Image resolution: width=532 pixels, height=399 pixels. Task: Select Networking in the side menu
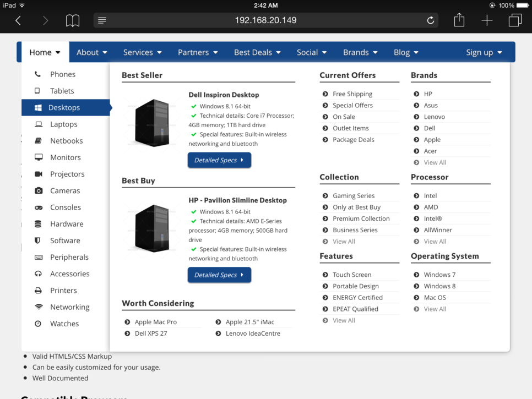tap(66, 307)
